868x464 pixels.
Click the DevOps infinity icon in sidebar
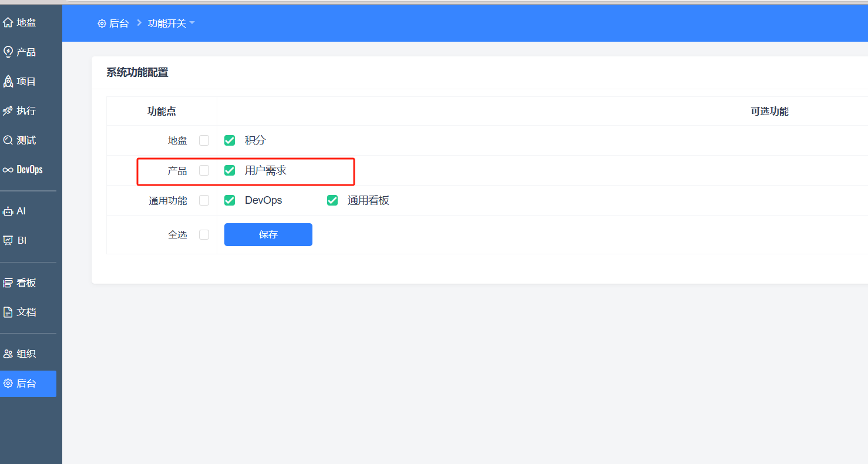[8, 170]
